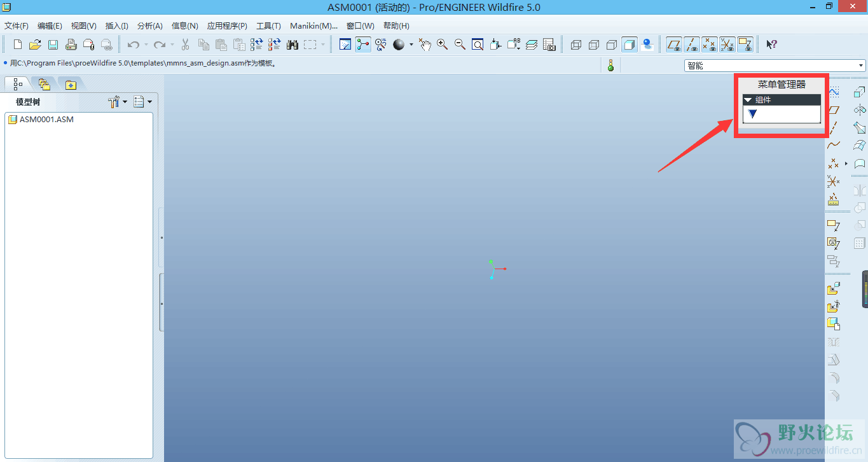868x462 pixels.
Task: Click the context help arrow-question icon
Action: 771,45
